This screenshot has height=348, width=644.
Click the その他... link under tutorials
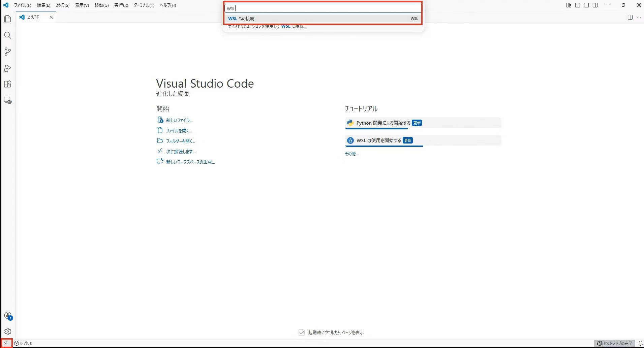pos(351,154)
